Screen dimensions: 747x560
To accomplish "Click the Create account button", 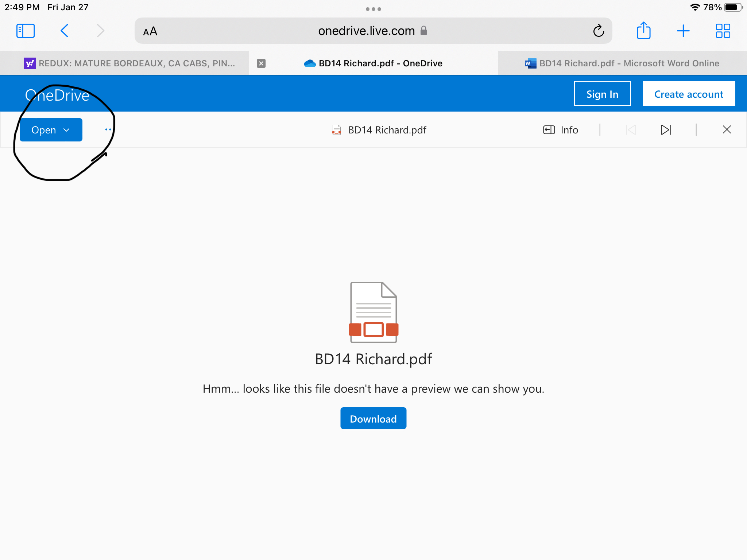I will (x=689, y=94).
